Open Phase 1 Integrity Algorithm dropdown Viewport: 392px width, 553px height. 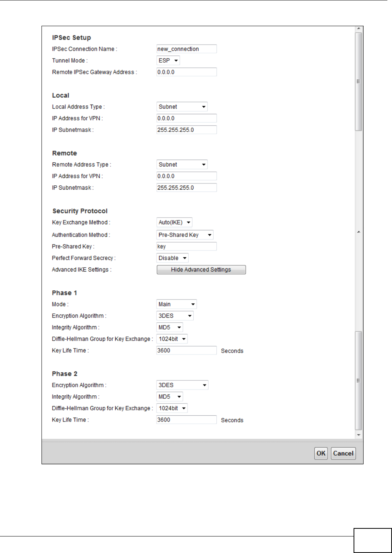click(x=169, y=327)
